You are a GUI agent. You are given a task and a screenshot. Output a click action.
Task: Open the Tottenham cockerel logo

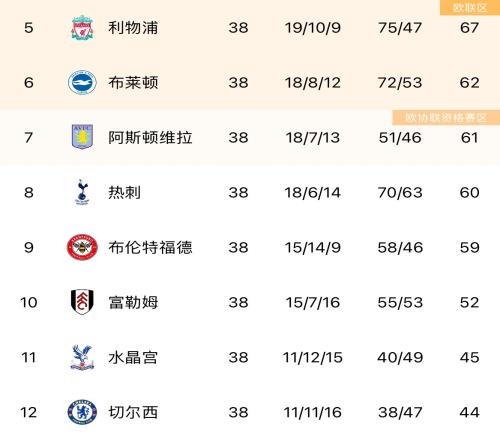82,192
